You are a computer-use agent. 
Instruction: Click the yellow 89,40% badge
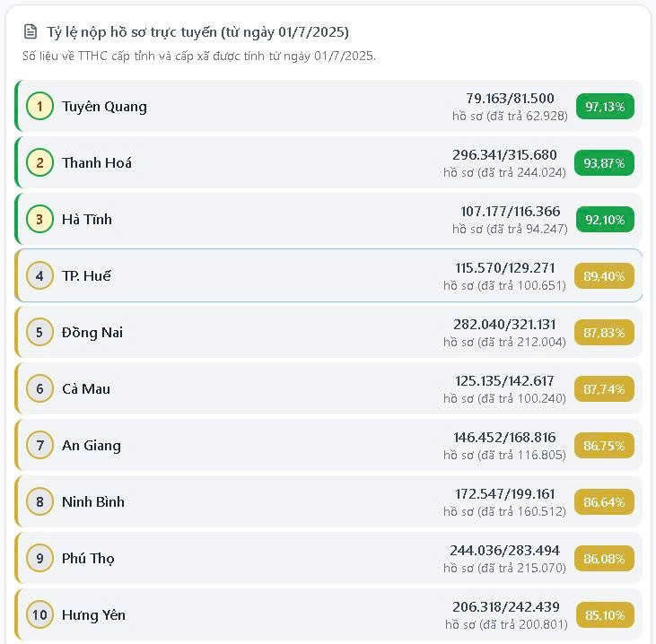604,276
